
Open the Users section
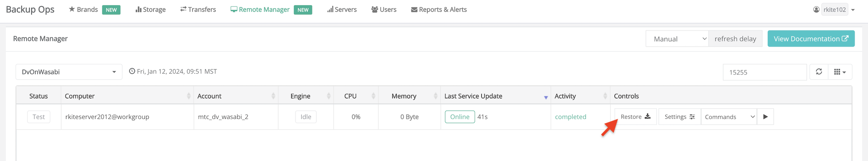[384, 10]
